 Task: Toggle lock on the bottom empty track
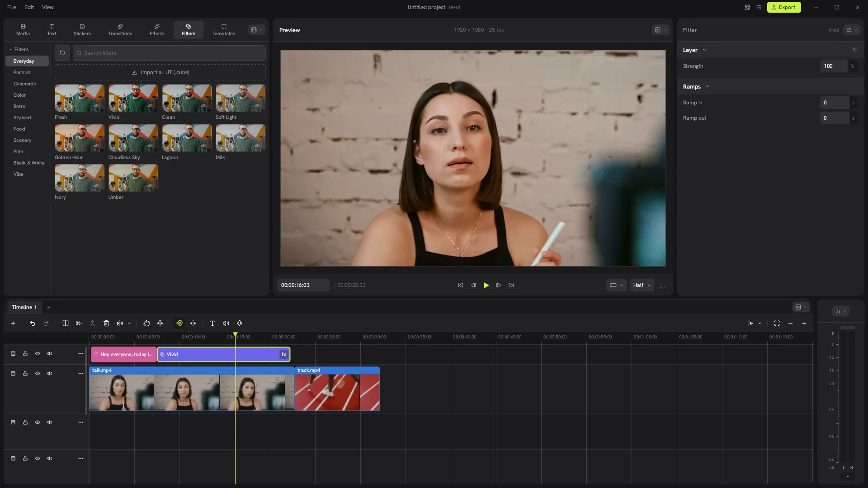click(25, 459)
